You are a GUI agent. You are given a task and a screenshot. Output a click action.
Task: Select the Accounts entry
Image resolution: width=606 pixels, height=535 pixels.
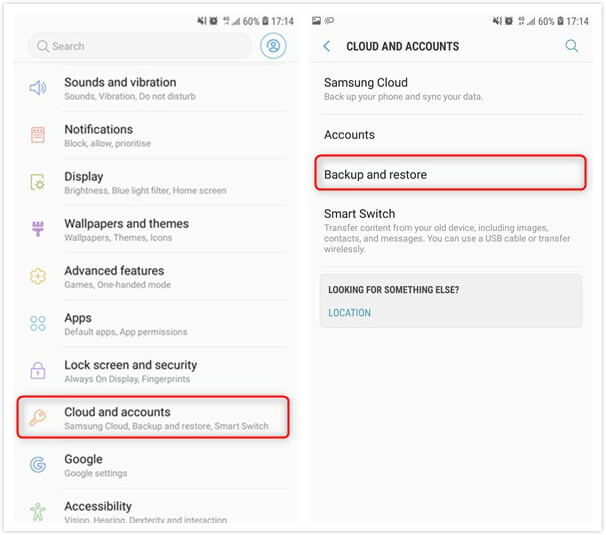(450, 135)
